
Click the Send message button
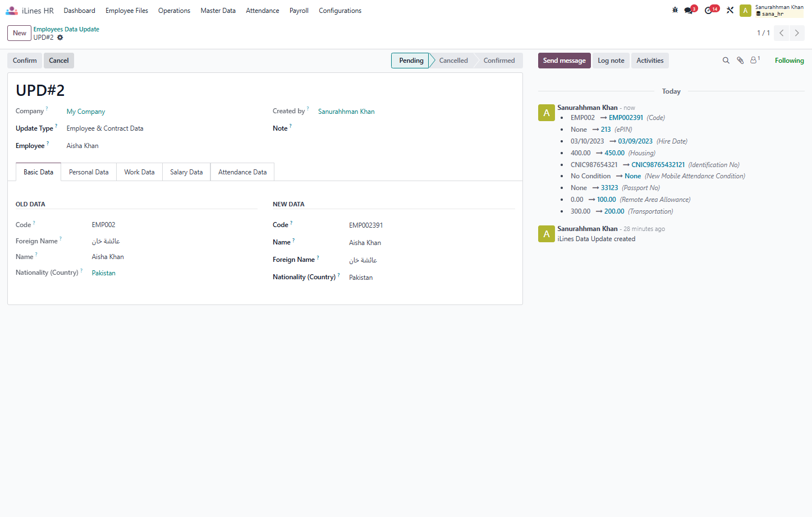click(564, 61)
